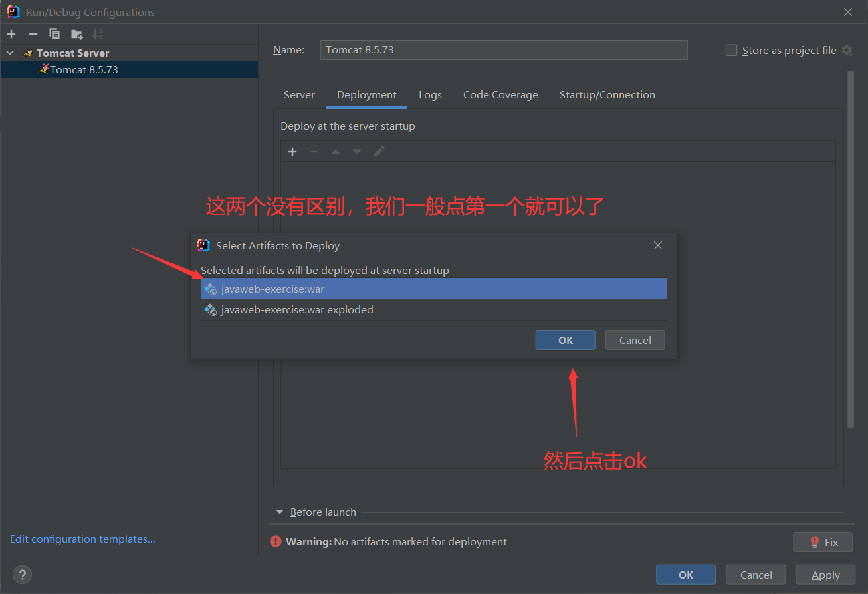The image size is (868, 594).
Task: Select javaweb-exercise:war artifact
Action: [x=434, y=289]
